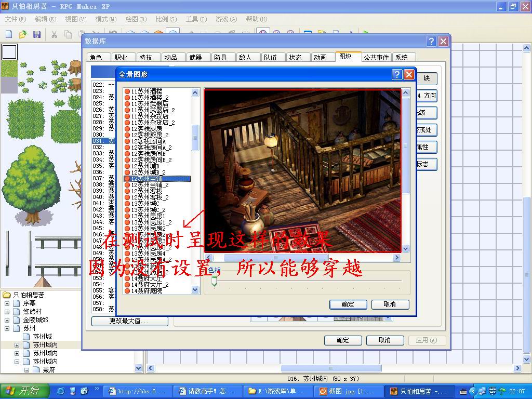Click help icon on 全景图形 dialog title bar
This screenshot has height=399, width=532.
[396, 74]
